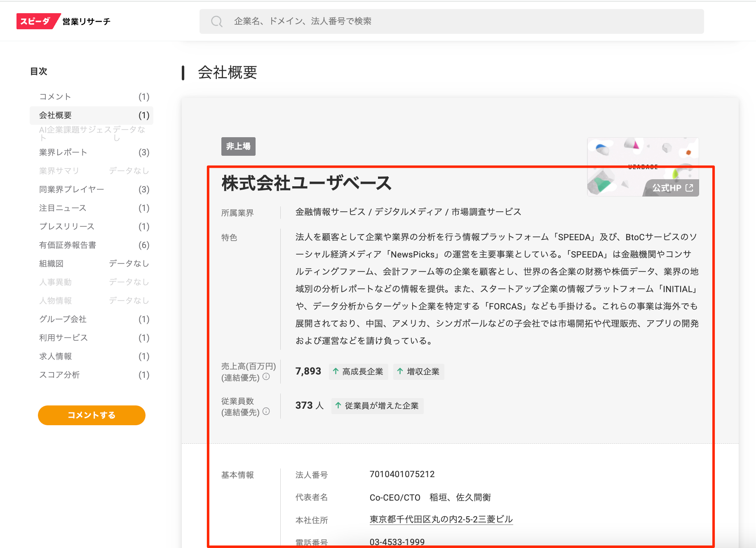Open 業界レポート from the table of contents
The image size is (756, 548).
click(x=63, y=152)
